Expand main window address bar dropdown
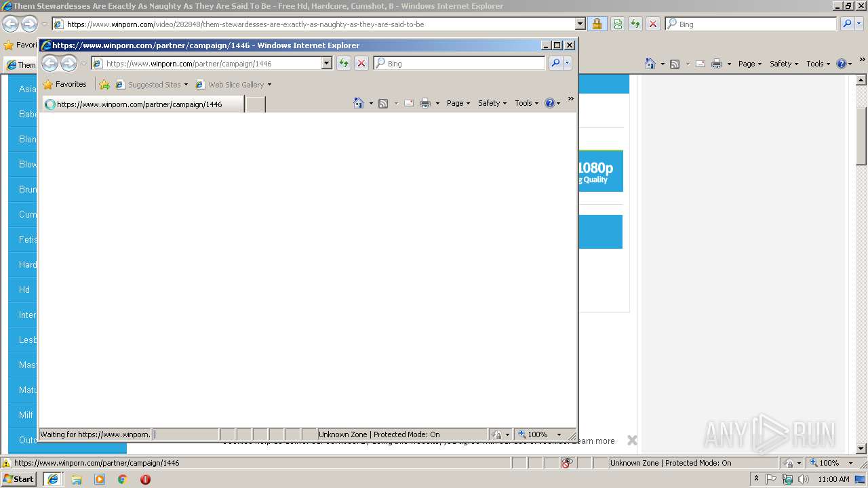The image size is (868, 488). pos(580,24)
